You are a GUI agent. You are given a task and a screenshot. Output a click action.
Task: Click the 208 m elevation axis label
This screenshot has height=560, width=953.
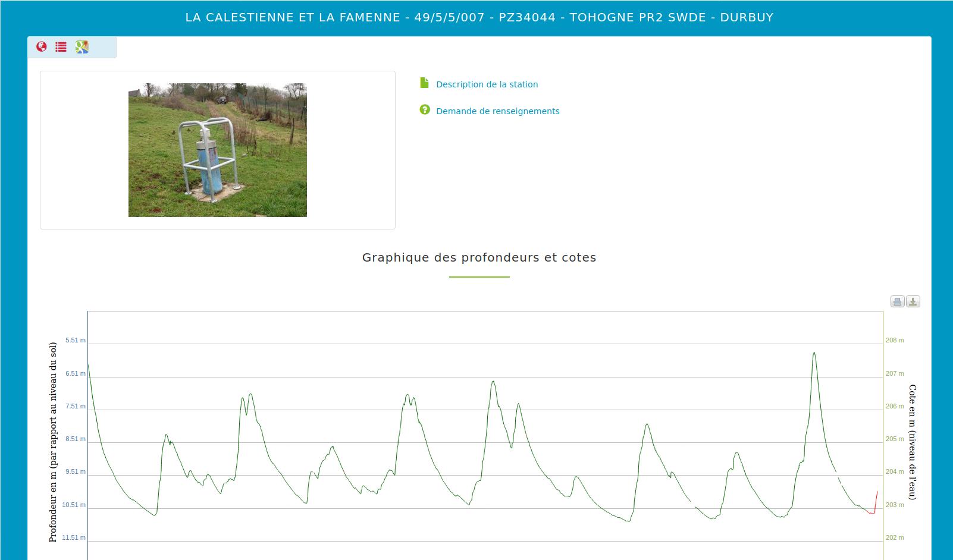[895, 340]
